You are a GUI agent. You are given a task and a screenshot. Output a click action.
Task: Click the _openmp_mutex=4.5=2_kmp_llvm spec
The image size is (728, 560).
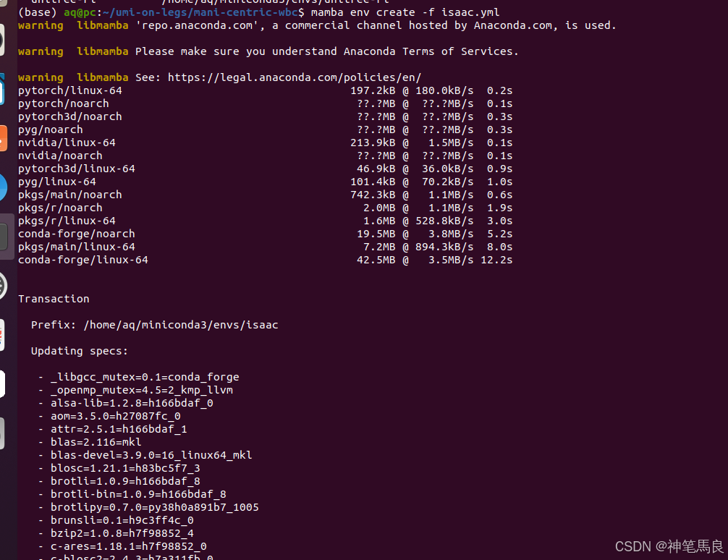click(142, 389)
